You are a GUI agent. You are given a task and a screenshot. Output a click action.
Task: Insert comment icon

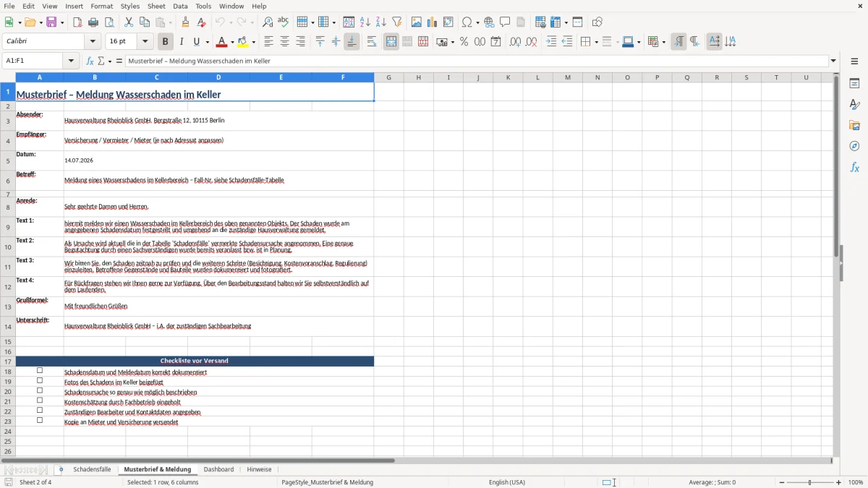point(505,22)
